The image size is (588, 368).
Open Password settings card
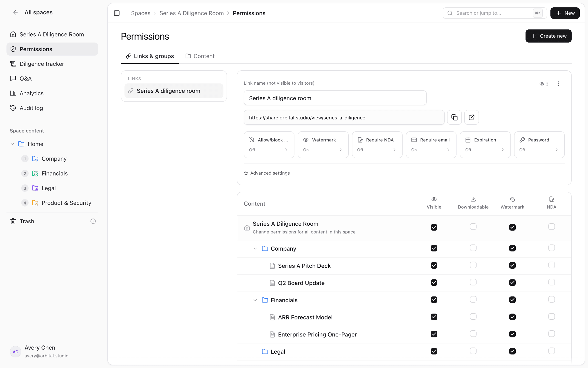click(x=539, y=145)
